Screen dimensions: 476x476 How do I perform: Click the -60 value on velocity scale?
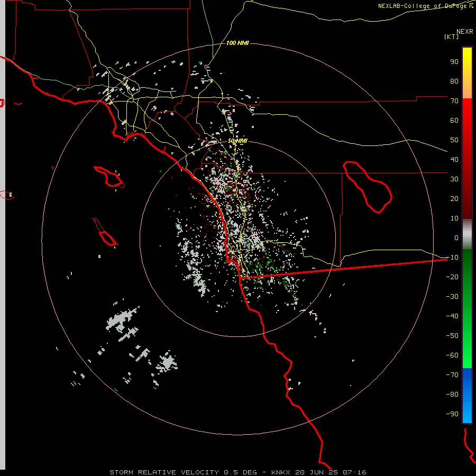pos(452,355)
